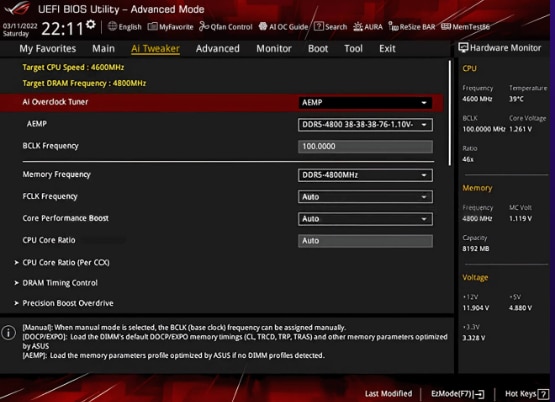Click CPU Core Ratio Auto field

click(x=365, y=241)
